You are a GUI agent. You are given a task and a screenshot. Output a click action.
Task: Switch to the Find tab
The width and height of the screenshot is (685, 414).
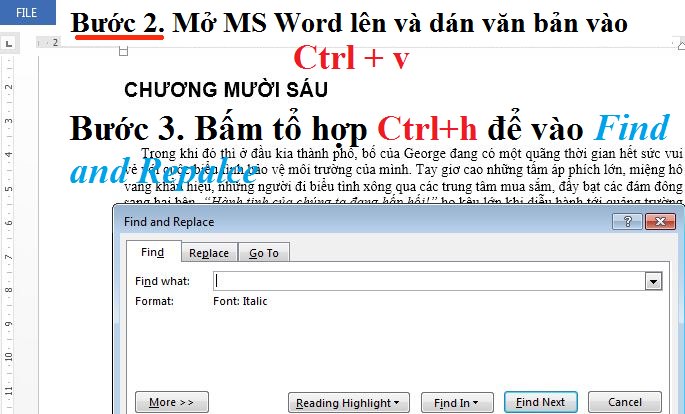pos(153,252)
